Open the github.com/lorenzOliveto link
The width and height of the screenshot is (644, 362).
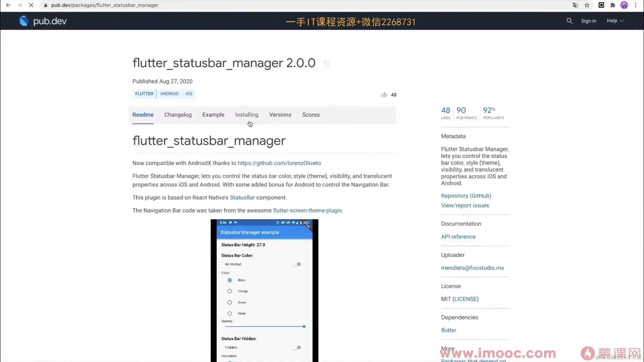coord(279,163)
